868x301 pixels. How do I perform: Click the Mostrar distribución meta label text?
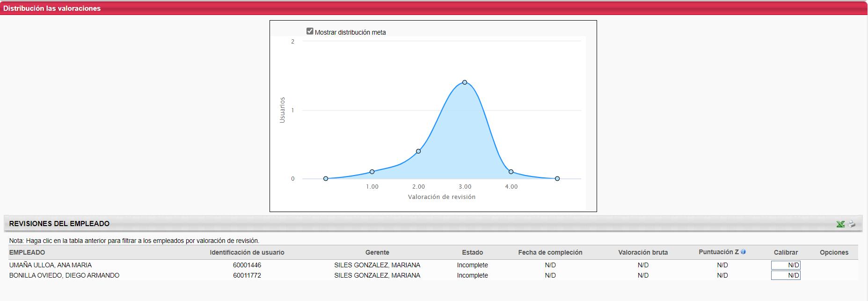(x=350, y=32)
